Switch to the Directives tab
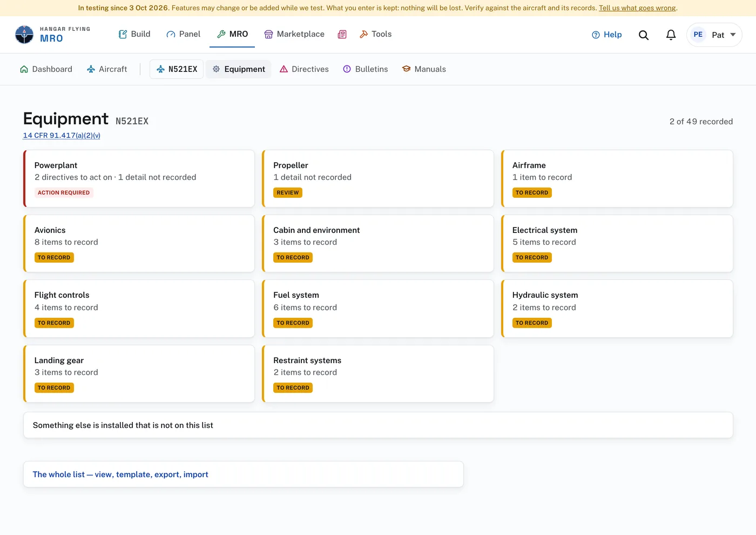 (x=304, y=69)
